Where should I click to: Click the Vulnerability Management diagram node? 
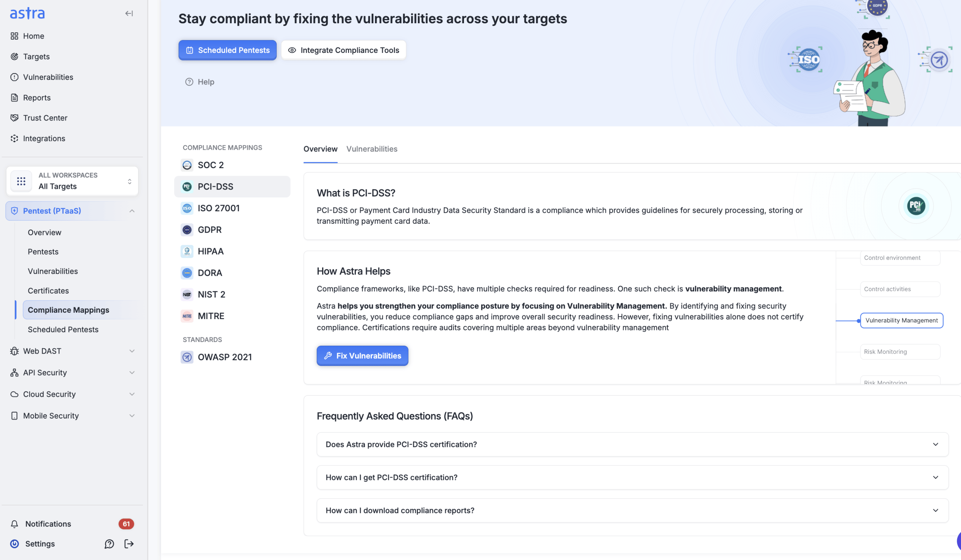902,321
